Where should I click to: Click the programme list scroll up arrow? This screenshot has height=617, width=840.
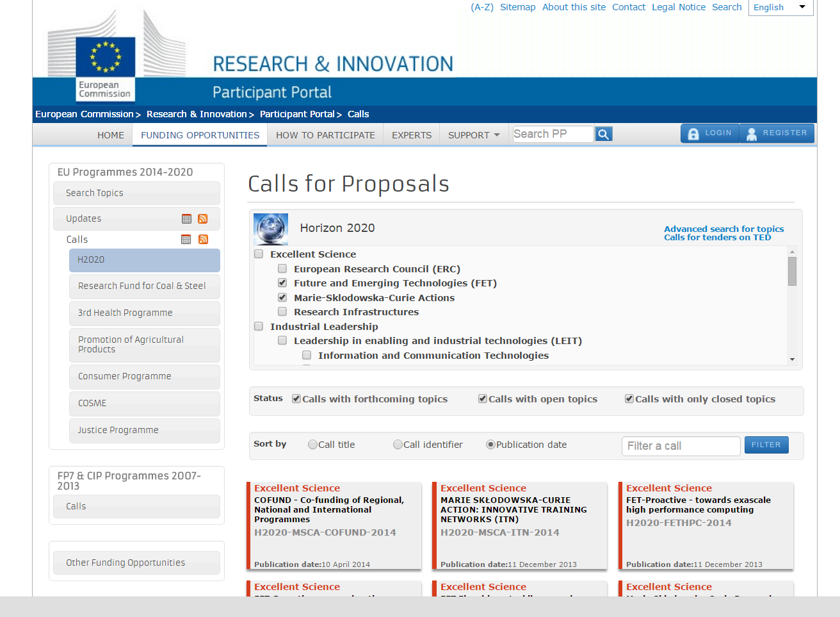[x=792, y=252]
